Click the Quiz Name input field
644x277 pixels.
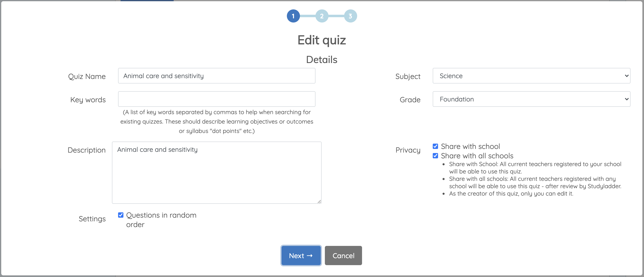coord(217,76)
